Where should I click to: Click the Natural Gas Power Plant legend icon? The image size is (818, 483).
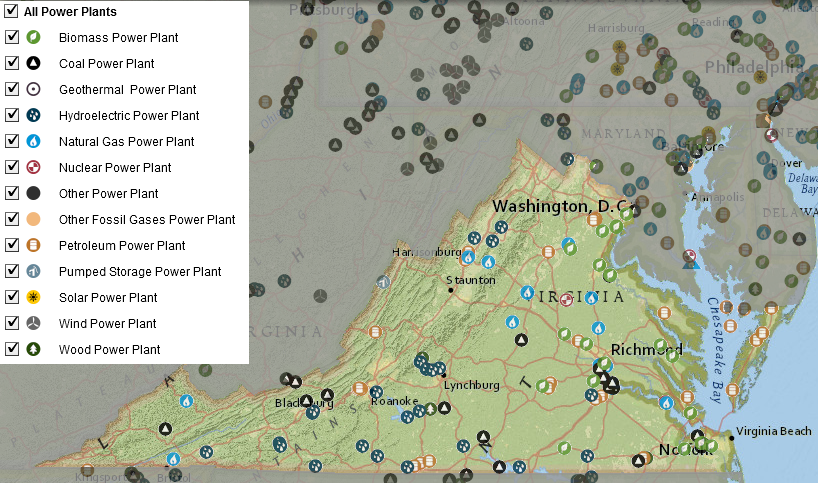(x=33, y=141)
